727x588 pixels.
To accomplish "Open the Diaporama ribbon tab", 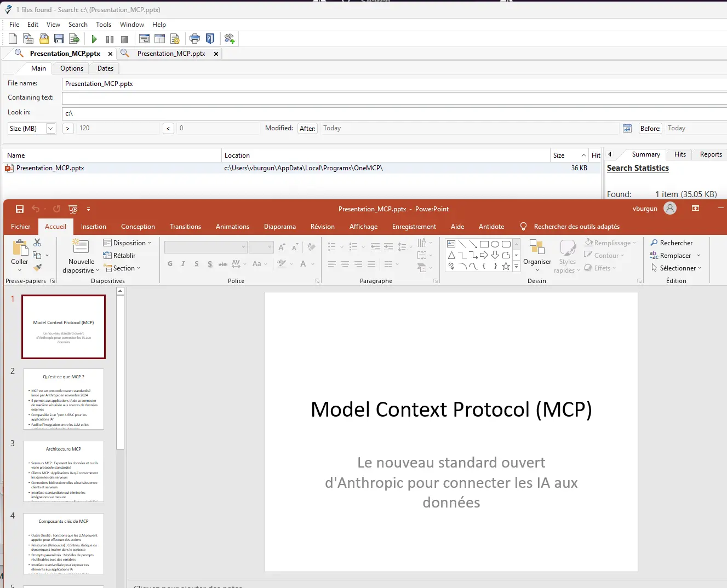I will 280,227.
